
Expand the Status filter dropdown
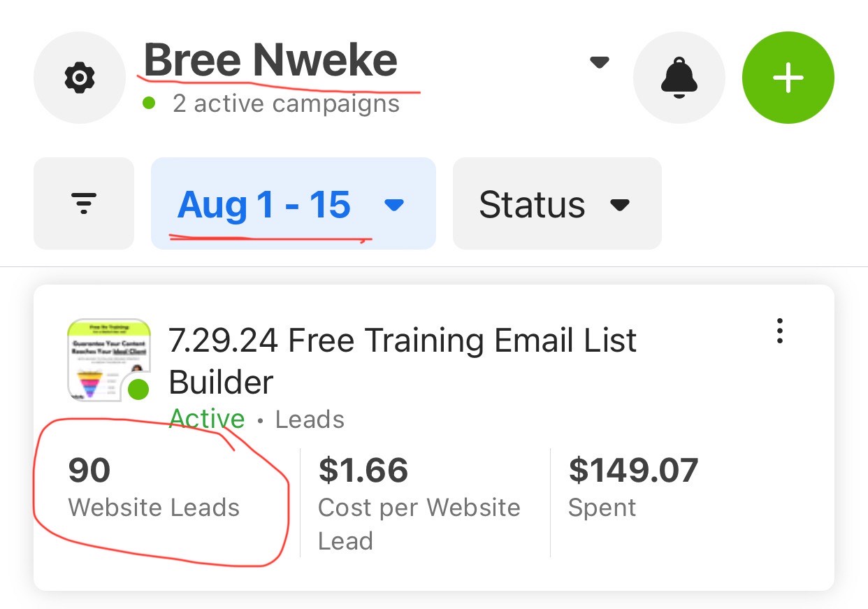556,203
